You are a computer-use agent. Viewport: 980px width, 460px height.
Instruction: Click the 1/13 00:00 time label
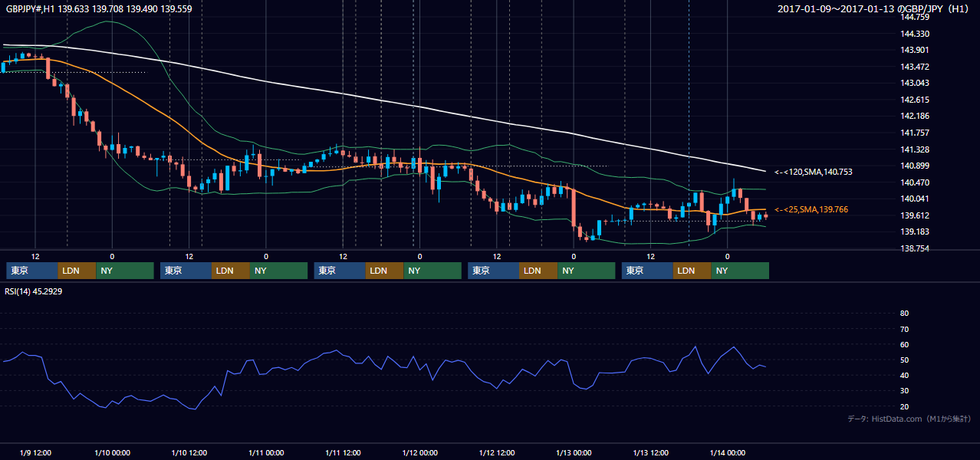pos(574,452)
